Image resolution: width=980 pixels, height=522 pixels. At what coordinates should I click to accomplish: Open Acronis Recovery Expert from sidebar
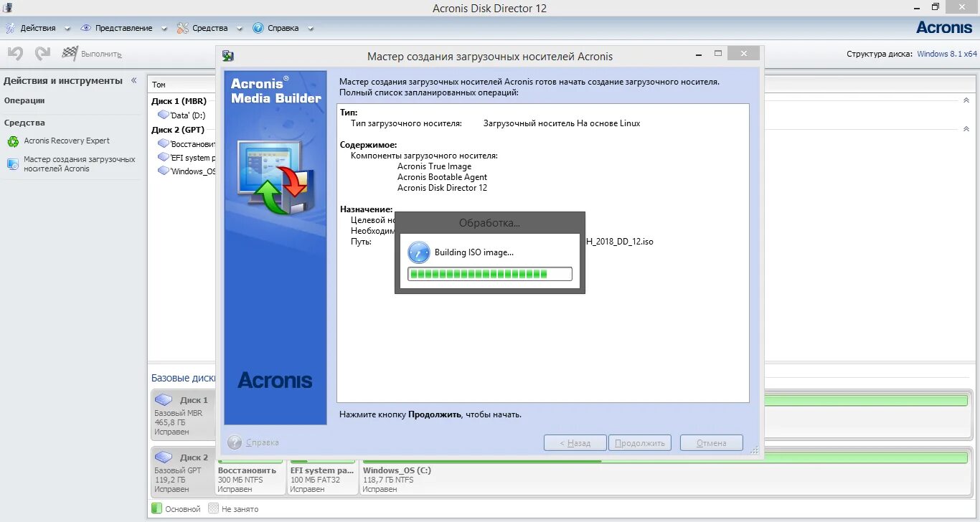[x=67, y=141]
